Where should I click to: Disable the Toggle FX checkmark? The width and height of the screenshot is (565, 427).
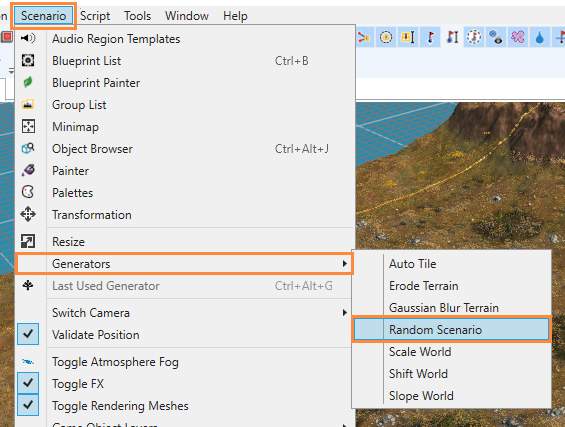[28, 383]
